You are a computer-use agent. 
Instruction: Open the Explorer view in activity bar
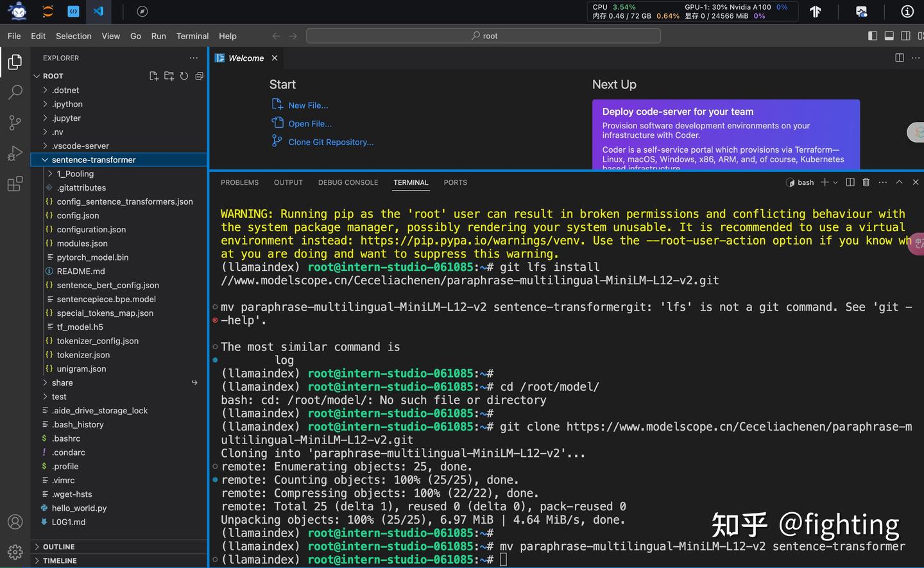[15, 62]
